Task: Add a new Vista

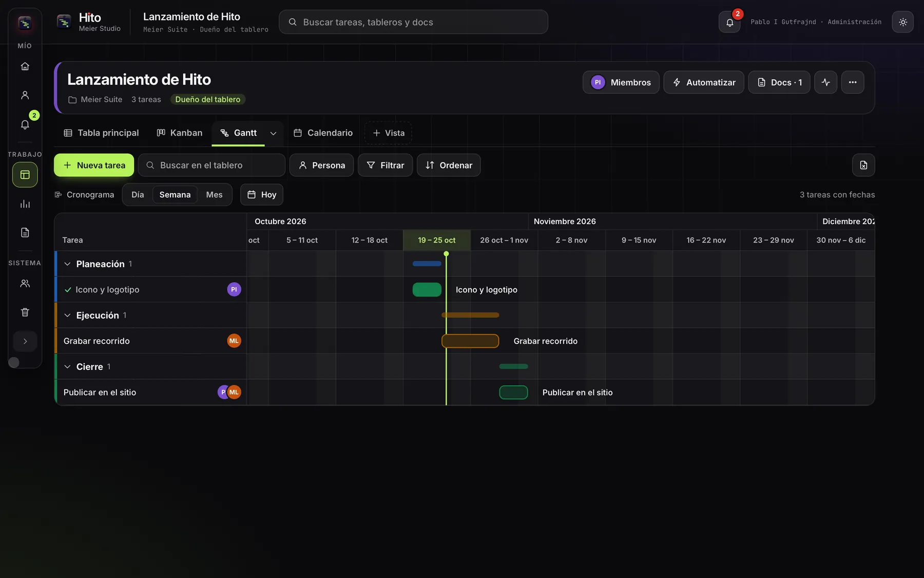Action: pos(388,133)
